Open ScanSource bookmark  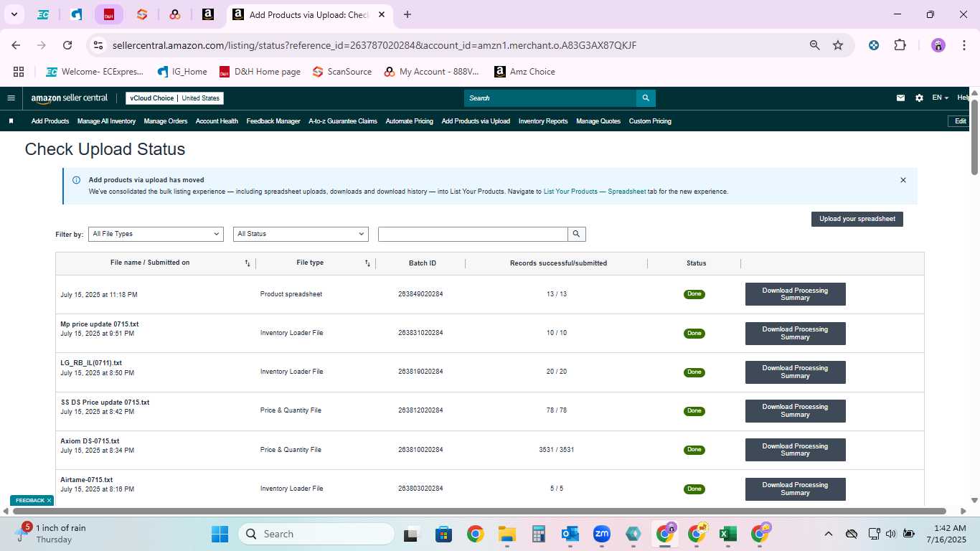pyautogui.click(x=342, y=72)
